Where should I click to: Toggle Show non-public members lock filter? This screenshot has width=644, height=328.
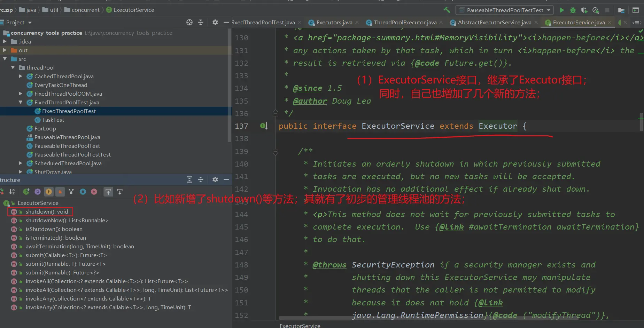click(60, 192)
